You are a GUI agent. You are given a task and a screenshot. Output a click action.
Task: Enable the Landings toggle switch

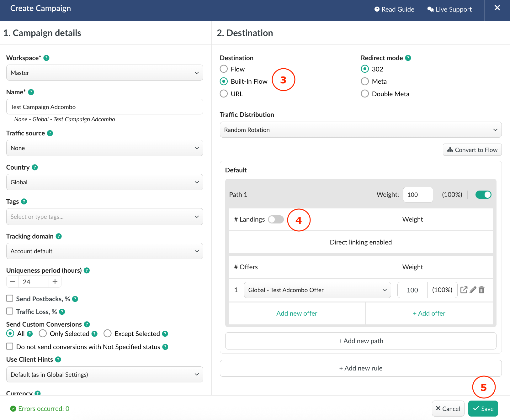[x=276, y=219]
